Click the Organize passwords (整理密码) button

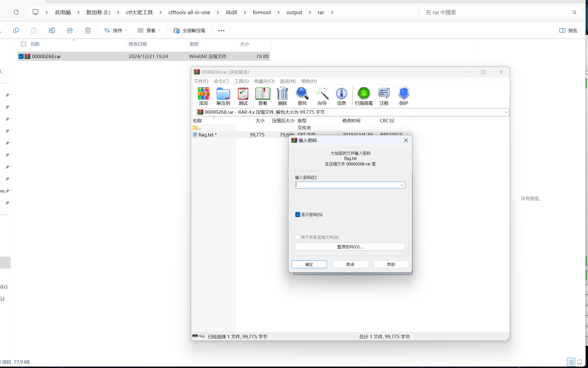[350, 246]
